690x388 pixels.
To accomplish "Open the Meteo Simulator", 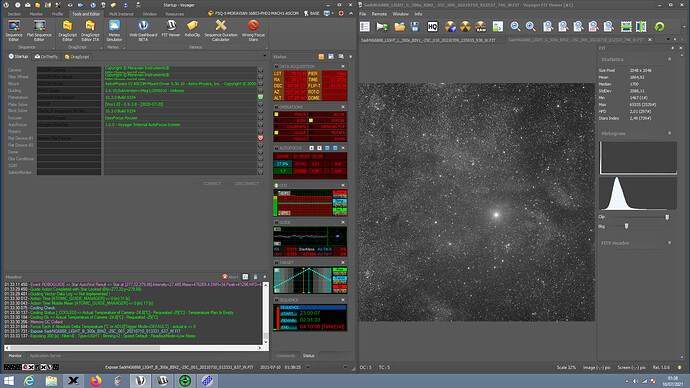I will [x=114, y=30].
